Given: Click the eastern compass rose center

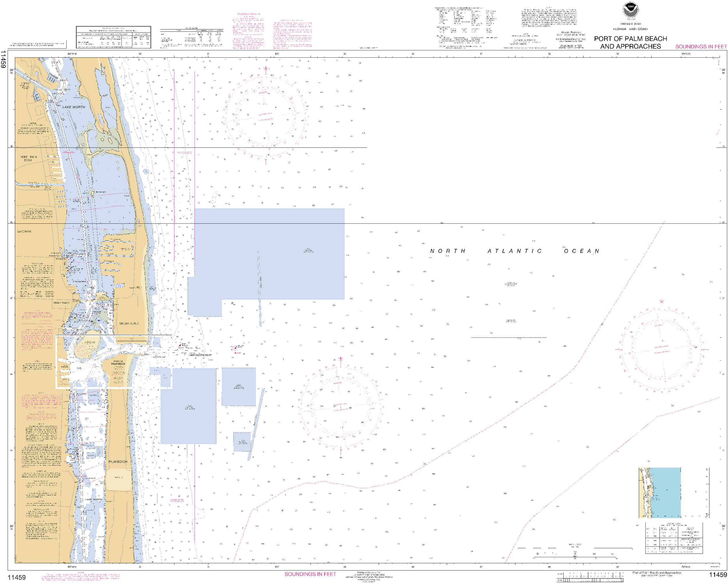Looking at the screenshot, I should (x=662, y=349).
